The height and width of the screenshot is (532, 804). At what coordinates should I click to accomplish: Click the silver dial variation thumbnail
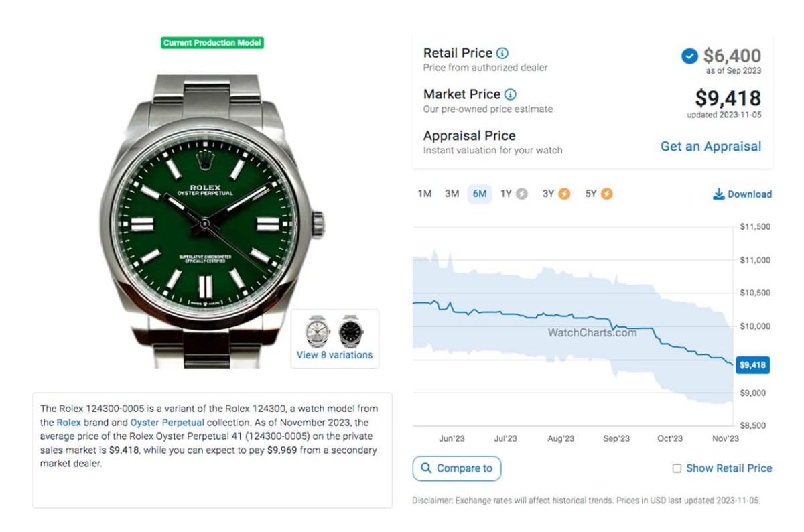click(318, 330)
